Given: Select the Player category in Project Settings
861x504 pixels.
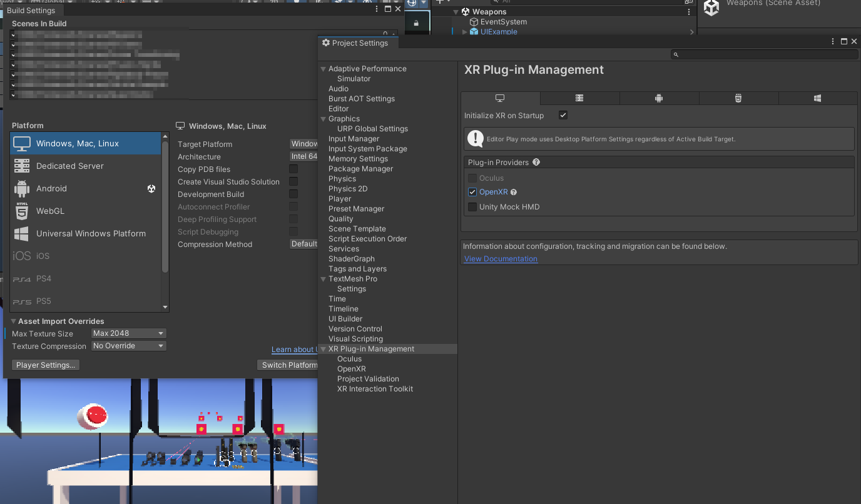Looking at the screenshot, I should [340, 199].
